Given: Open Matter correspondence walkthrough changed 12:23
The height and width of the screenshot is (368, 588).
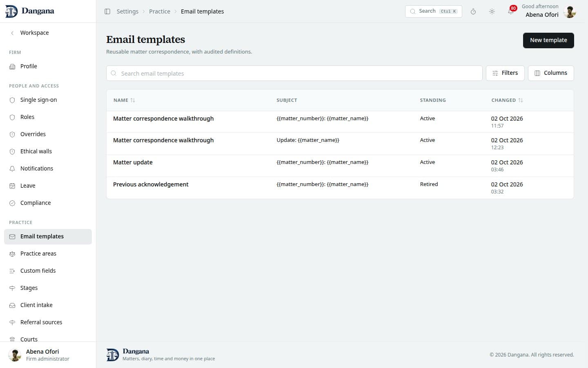Looking at the screenshot, I should [340, 144].
